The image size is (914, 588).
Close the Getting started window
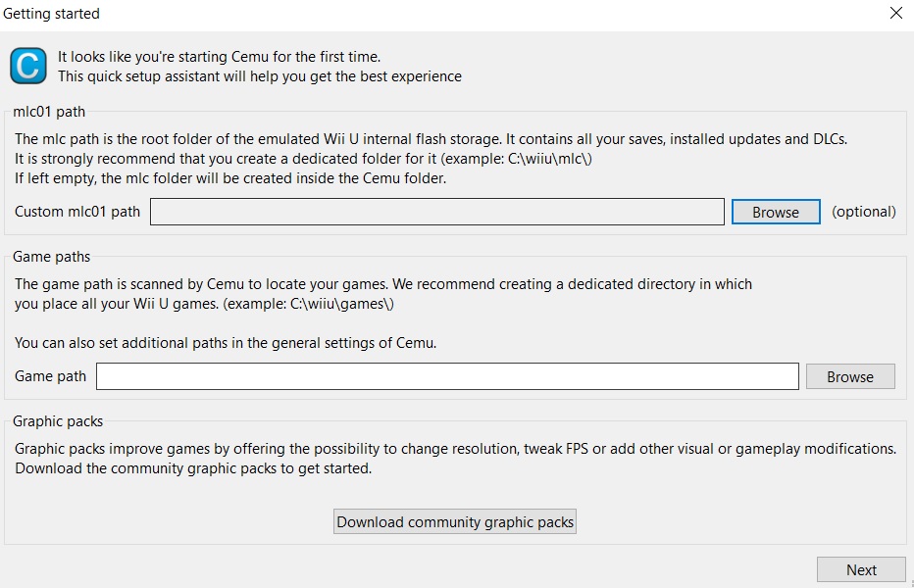[895, 14]
